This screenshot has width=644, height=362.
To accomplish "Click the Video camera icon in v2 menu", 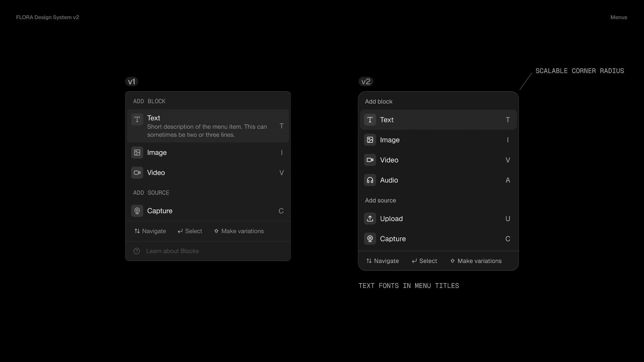I will (370, 160).
